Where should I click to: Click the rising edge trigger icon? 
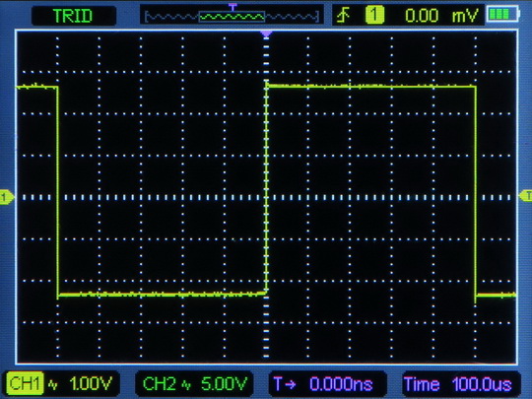[343, 15]
